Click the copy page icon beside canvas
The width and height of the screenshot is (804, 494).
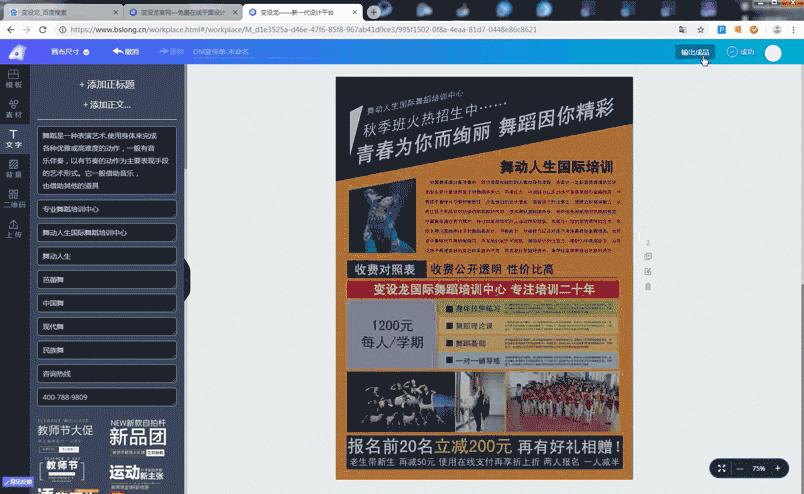coord(648,257)
